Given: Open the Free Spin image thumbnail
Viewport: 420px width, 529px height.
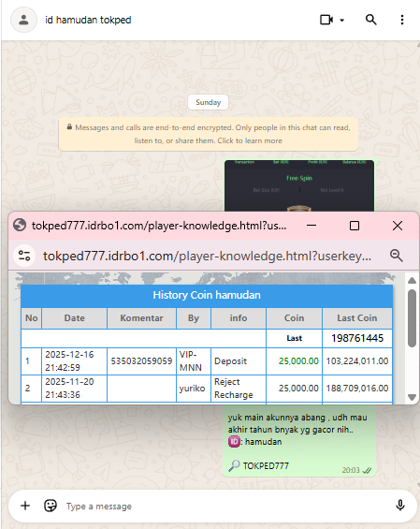Looking at the screenshot, I should coord(299,185).
